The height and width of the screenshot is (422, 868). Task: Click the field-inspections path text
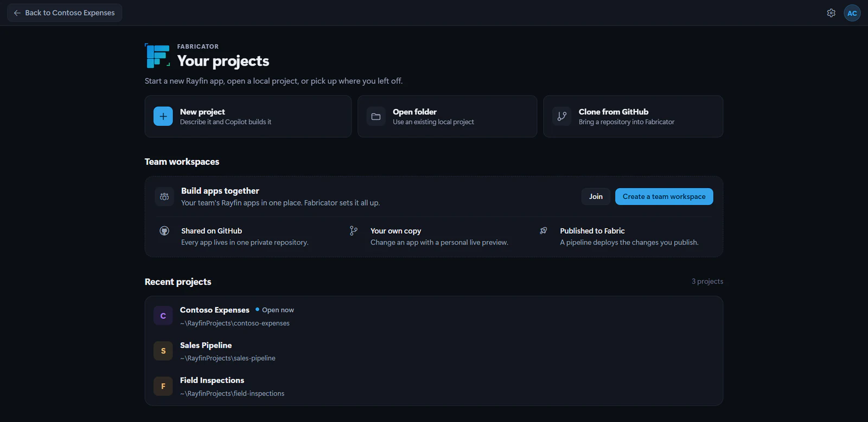point(232,393)
